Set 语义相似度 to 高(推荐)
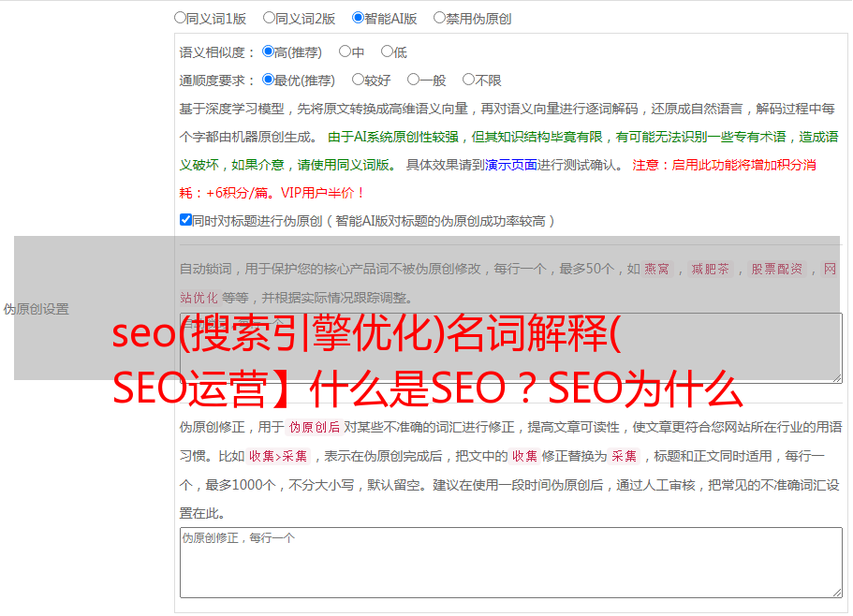 268,51
